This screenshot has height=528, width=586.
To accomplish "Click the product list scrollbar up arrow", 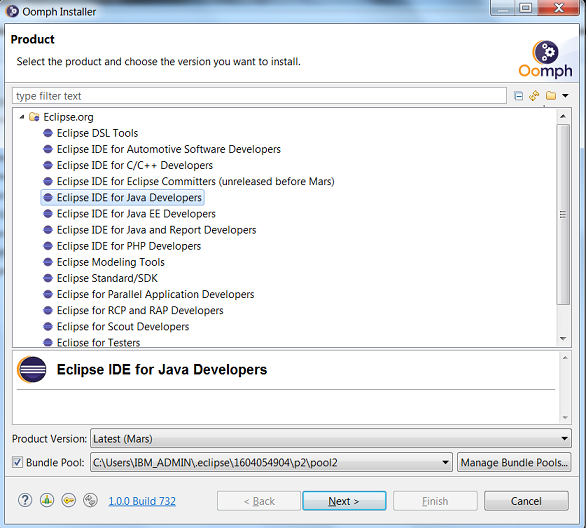I will tap(563, 116).
